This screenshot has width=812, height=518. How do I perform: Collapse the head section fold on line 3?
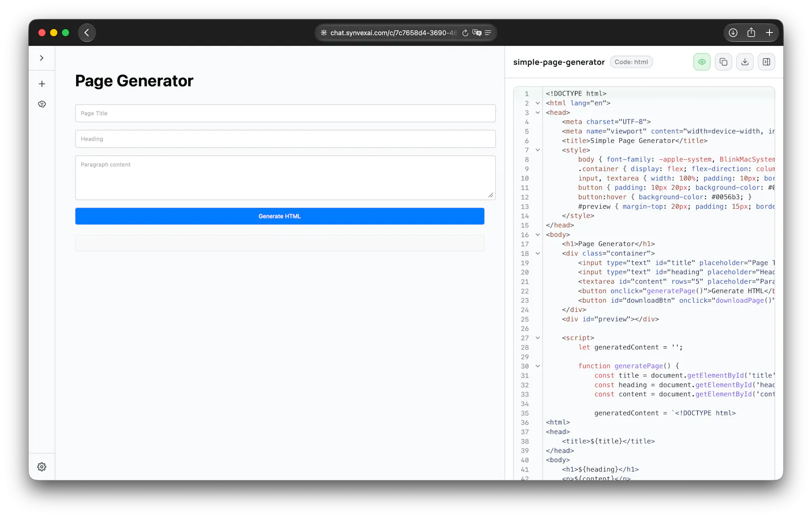[537, 113]
